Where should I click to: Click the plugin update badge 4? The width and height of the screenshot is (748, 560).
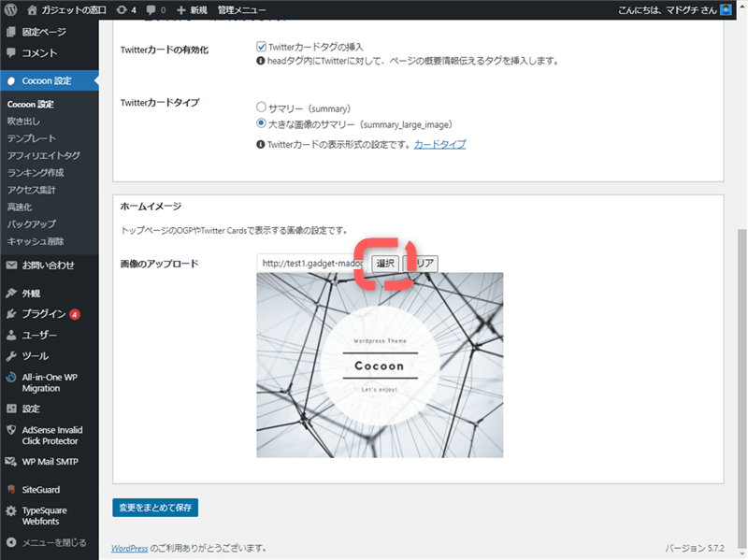[x=75, y=314]
